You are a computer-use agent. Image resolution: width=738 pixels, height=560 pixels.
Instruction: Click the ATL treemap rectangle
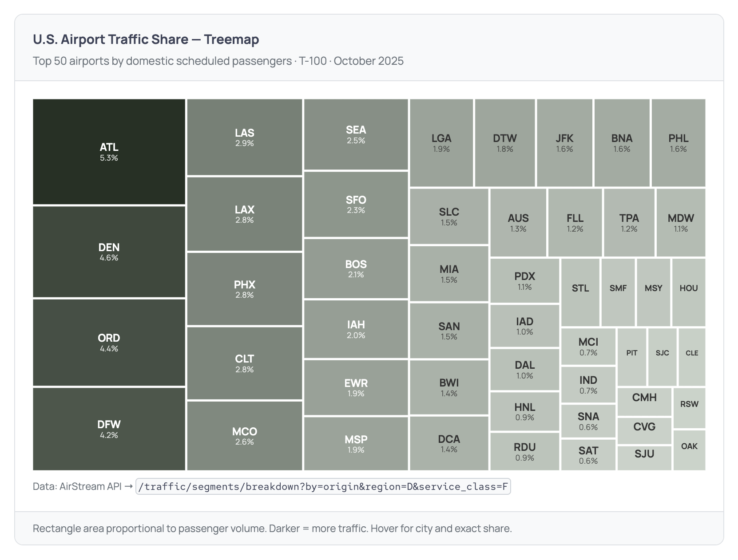[109, 151]
